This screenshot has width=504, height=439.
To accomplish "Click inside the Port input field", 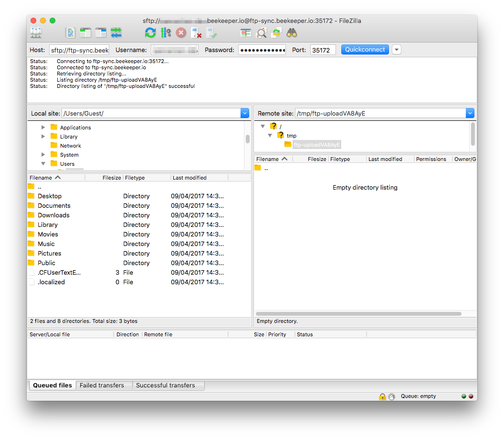I will (323, 49).
